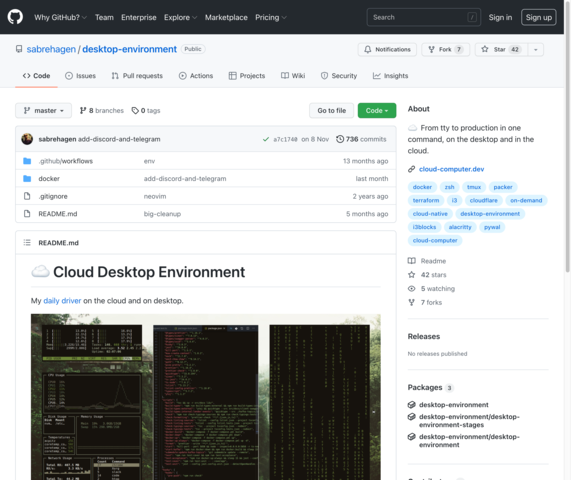Open the Insights tab

coord(390,76)
